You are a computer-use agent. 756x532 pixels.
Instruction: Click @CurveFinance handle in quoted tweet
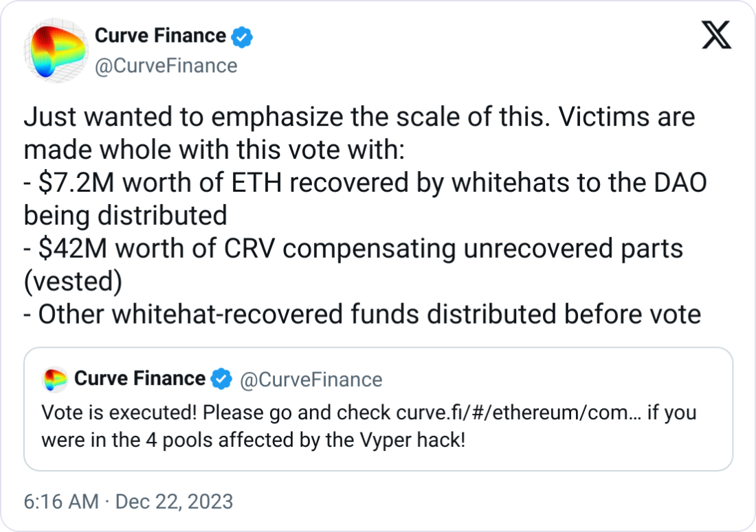311,379
